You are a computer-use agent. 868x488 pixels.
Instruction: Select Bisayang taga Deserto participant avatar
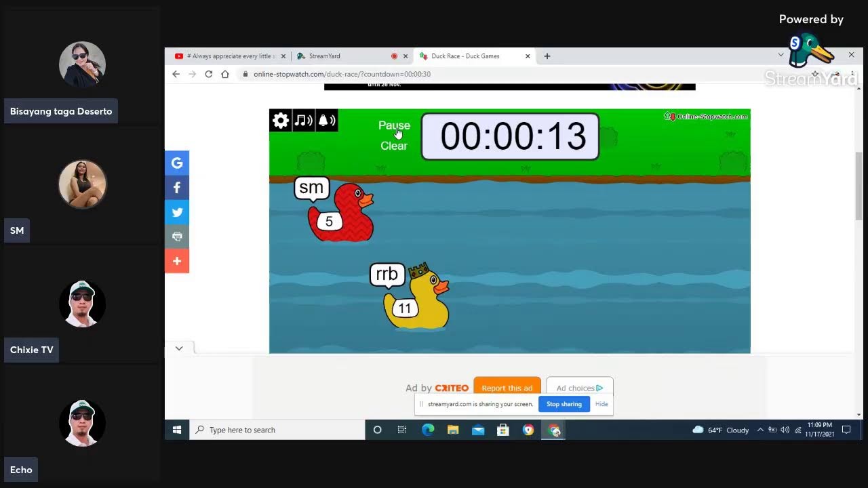point(82,64)
